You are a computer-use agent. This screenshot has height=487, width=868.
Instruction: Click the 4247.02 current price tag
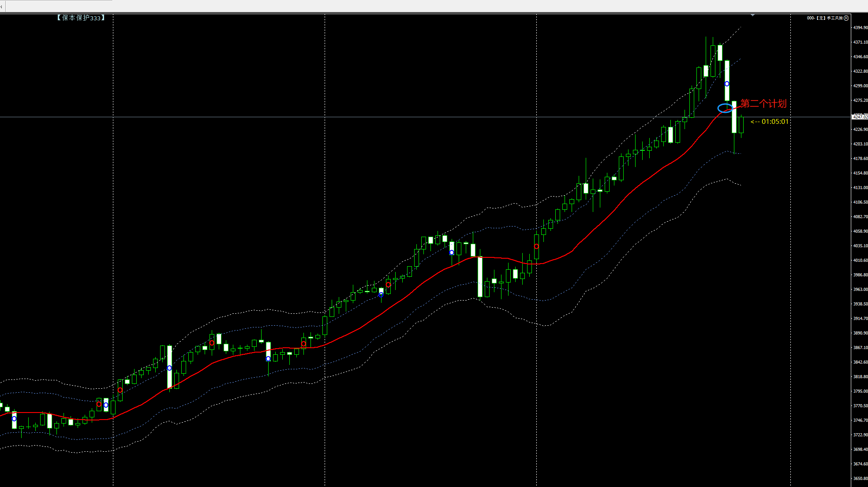tap(860, 117)
